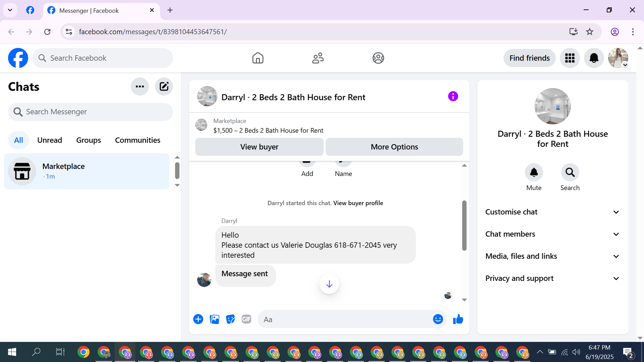Start a new message with compose icon
The image size is (644, 362).
click(x=164, y=86)
